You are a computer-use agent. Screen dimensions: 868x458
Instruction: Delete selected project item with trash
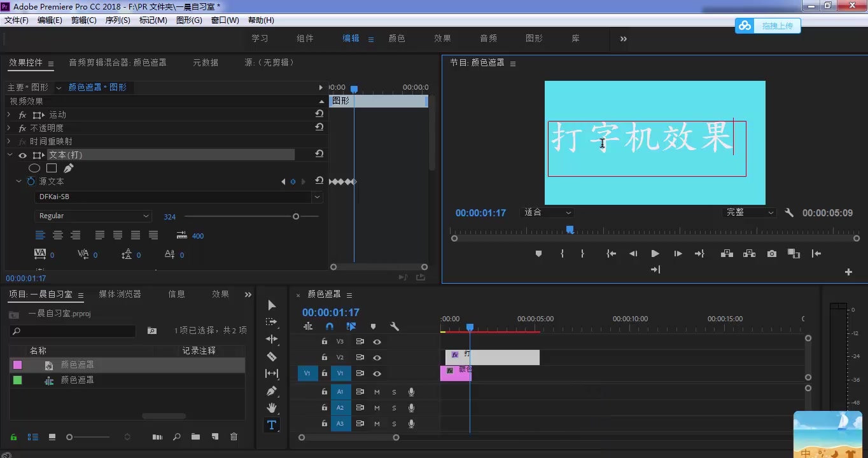point(234,437)
